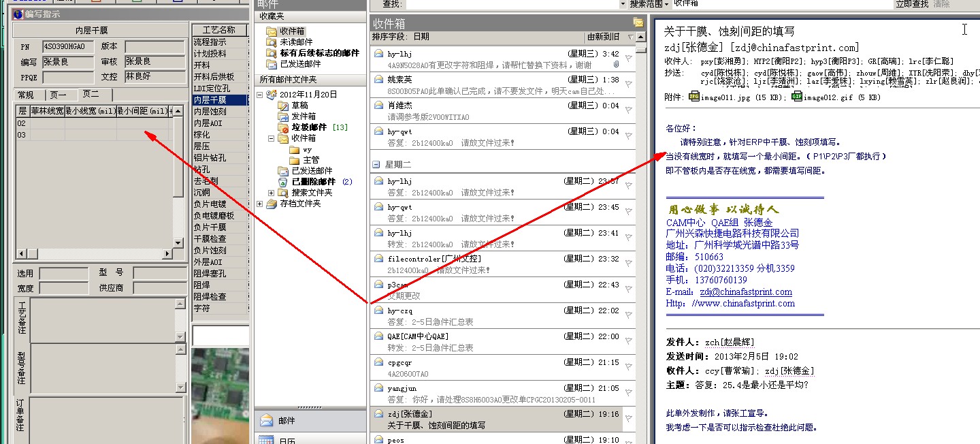Switch to the 页二 tab
The height and width of the screenshot is (444, 980).
[91, 94]
